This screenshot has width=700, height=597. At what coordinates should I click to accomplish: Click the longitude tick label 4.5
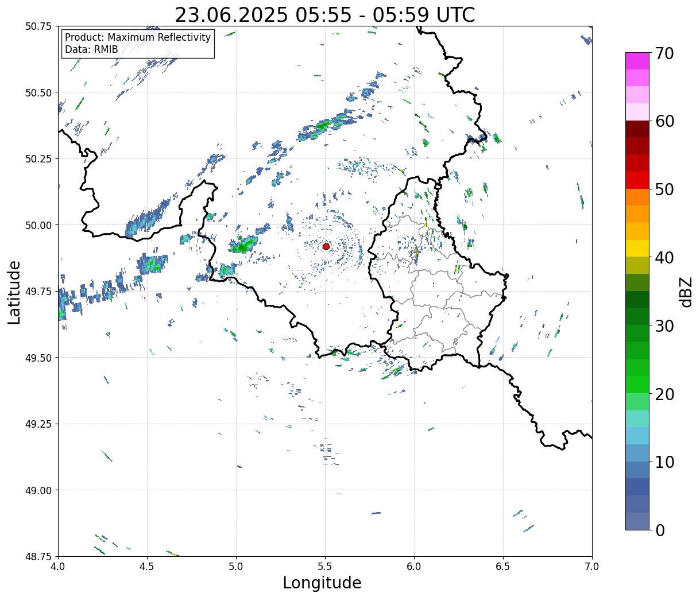point(147,566)
